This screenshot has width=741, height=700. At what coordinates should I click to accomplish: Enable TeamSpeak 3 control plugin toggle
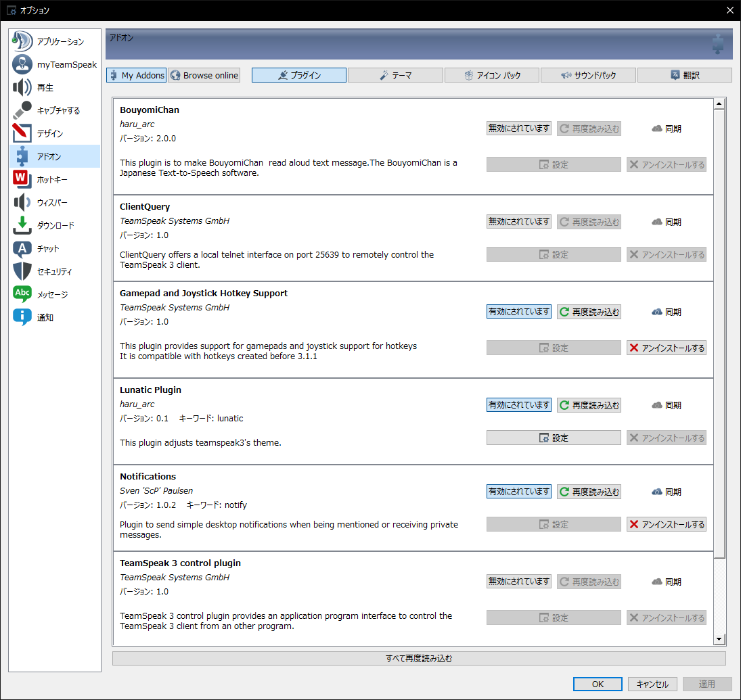(519, 582)
